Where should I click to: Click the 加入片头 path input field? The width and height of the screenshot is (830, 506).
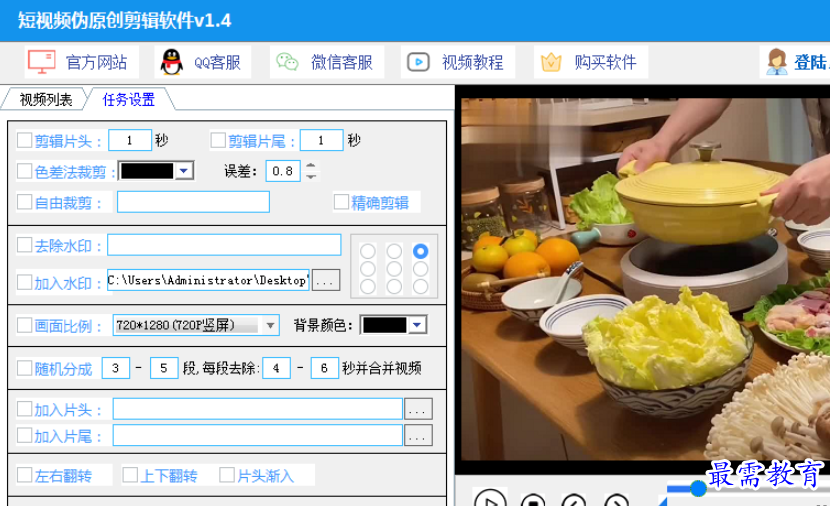coord(258,409)
